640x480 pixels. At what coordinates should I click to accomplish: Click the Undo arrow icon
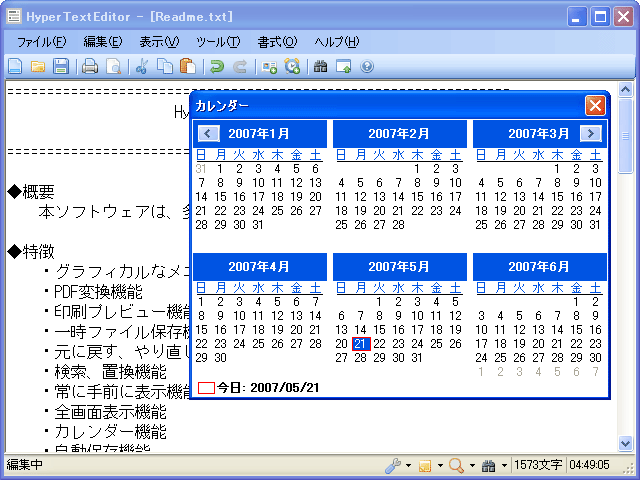click(216, 67)
